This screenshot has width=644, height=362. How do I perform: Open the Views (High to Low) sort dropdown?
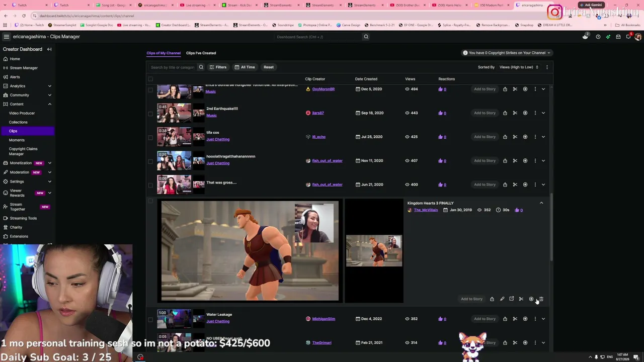click(519, 67)
